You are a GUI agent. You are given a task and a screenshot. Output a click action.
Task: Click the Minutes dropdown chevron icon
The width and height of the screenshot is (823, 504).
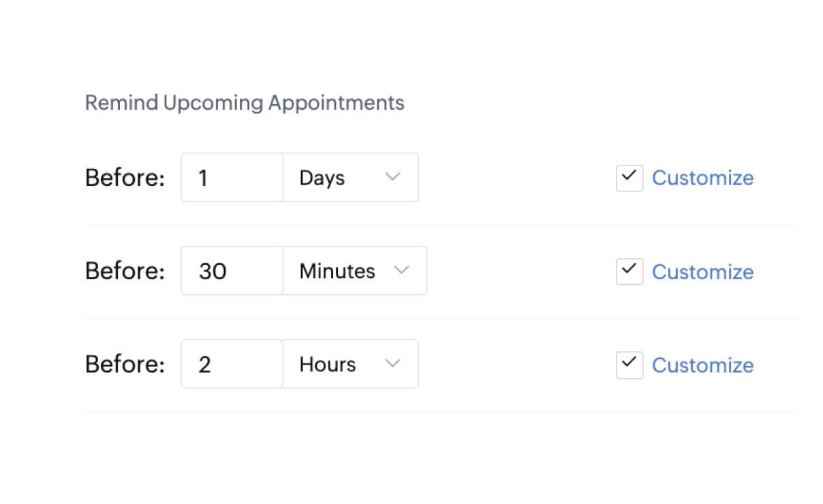(401, 270)
